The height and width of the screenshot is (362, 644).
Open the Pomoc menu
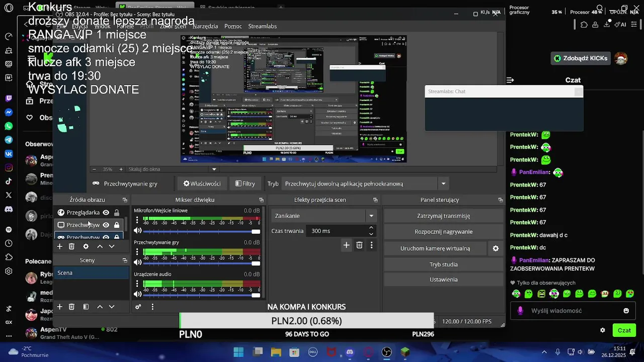(x=233, y=26)
